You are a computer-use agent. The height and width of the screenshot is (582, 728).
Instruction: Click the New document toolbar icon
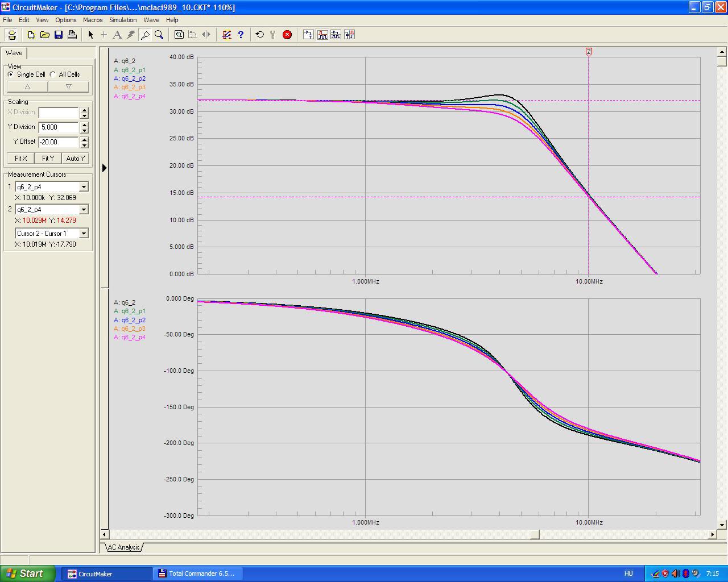[31, 35]
